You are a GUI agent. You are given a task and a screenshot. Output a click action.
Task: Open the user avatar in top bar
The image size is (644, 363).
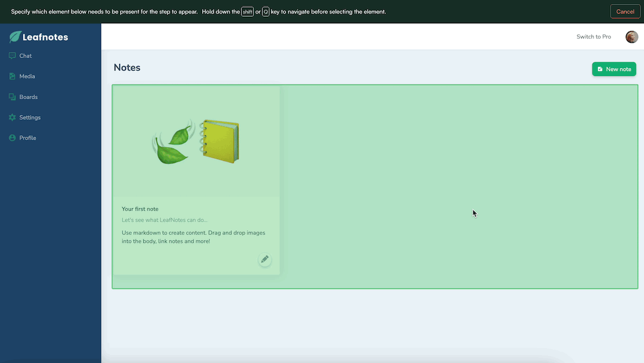coord(632,37)
